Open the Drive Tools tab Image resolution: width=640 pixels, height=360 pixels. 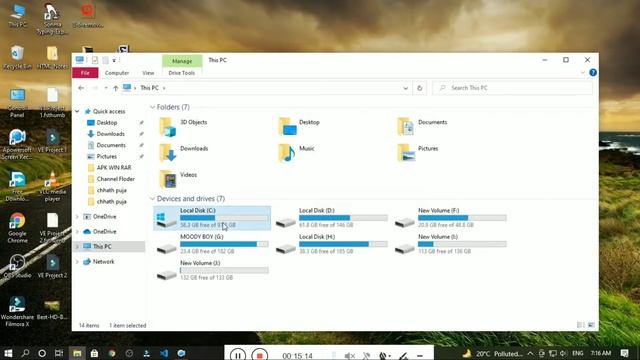(x=182, y=73)
